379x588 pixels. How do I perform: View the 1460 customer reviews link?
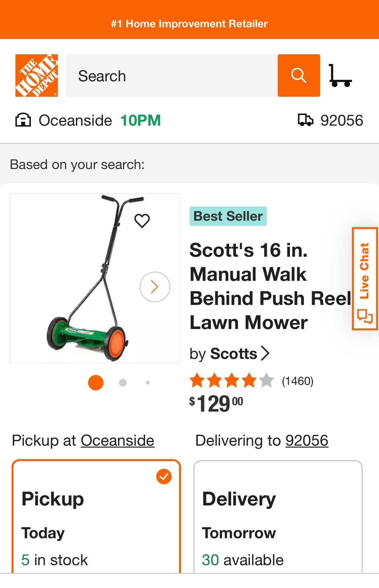click(x=297, y=381)
